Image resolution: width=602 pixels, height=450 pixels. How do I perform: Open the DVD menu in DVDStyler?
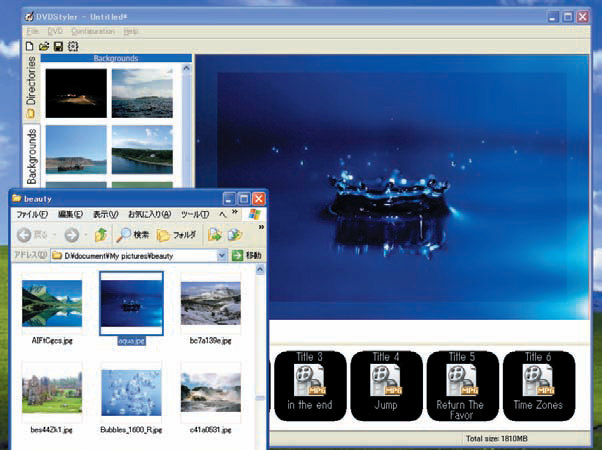(x=55, y=31)
